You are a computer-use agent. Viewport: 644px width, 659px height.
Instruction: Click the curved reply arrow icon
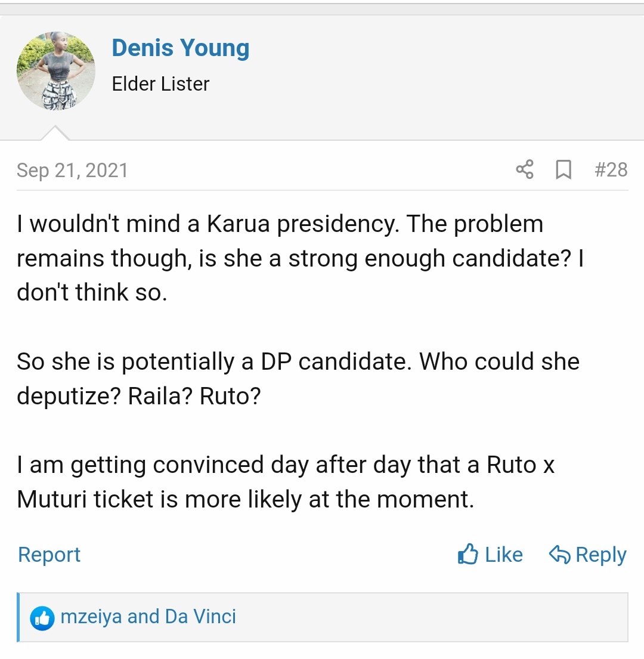coord(559,555)
